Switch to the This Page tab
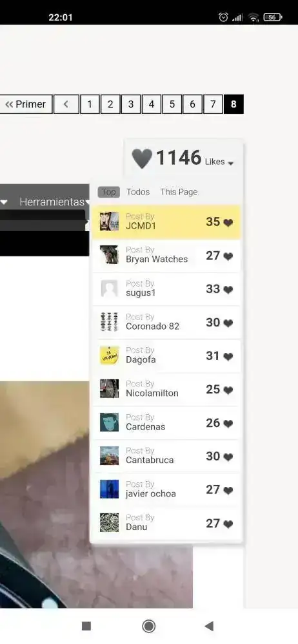Screen dimensions: 298x644 click(x=179, y=192)
